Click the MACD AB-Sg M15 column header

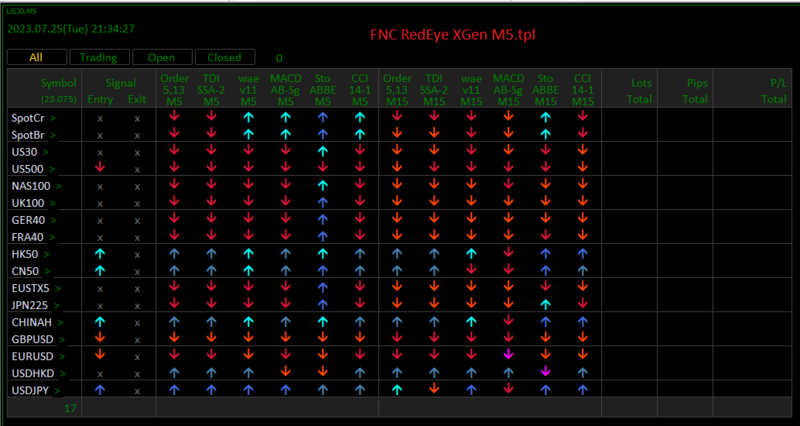click(508, 88)
